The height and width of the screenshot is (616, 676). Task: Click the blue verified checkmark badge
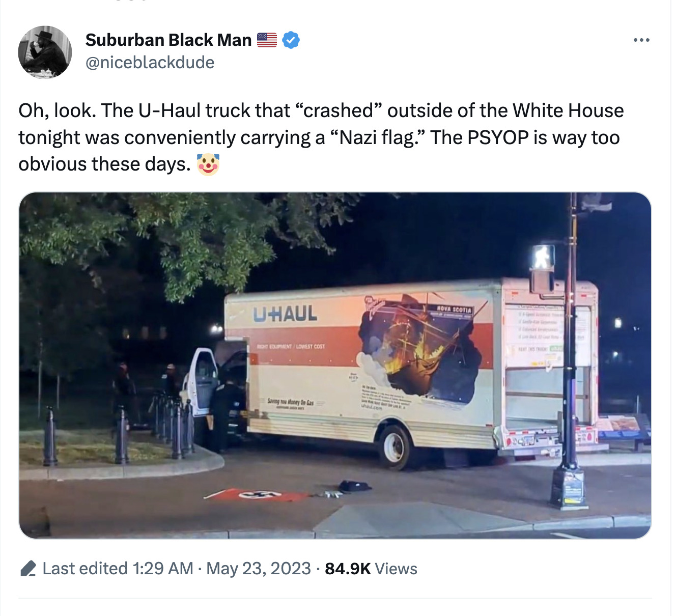tap(291, 40)
